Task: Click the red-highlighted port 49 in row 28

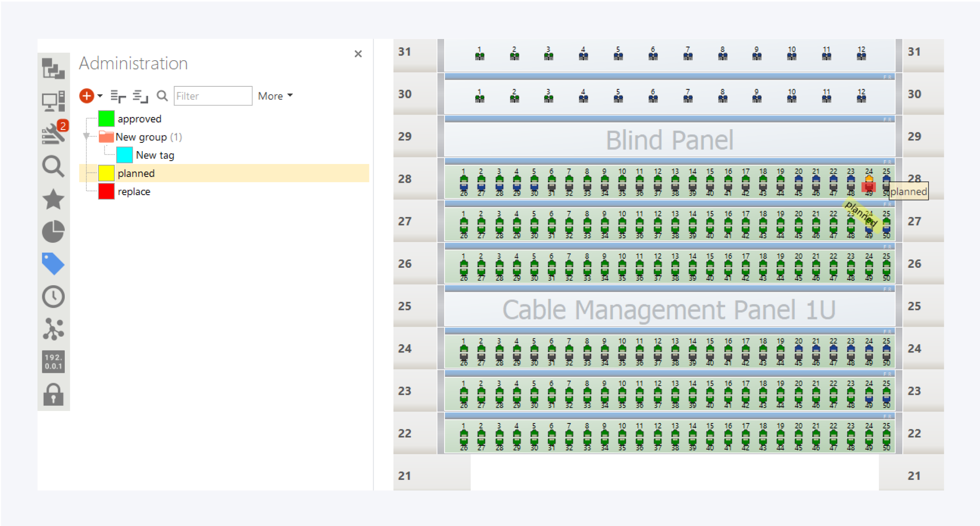Action: (868, 187)
